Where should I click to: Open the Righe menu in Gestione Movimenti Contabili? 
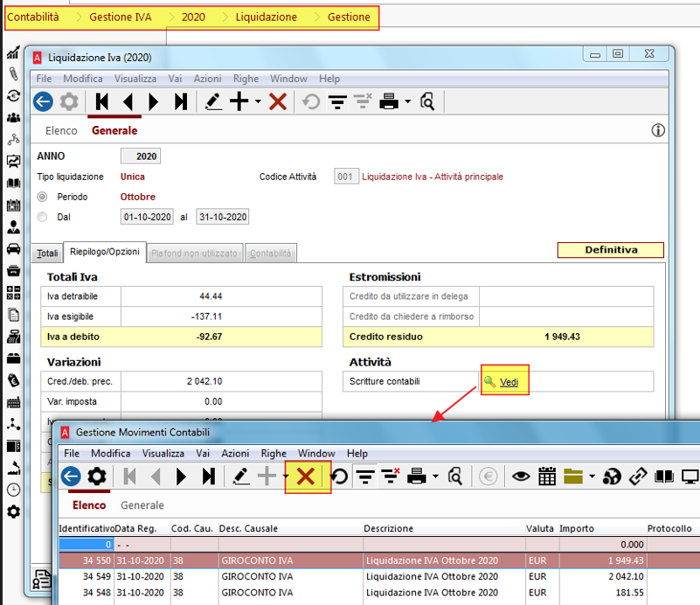click(x=274, y=453)
